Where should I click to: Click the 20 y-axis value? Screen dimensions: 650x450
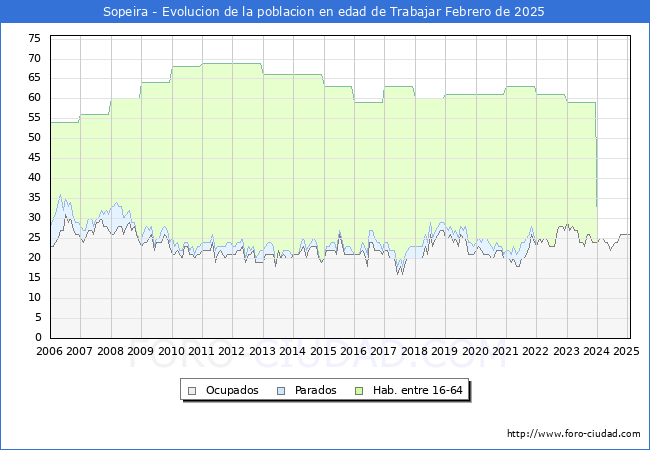[34, 257]
